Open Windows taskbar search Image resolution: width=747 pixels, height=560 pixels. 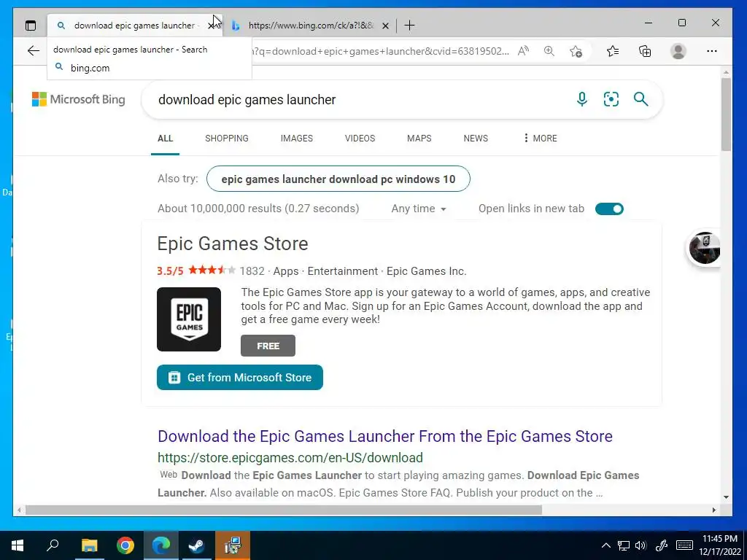point(53,545)
